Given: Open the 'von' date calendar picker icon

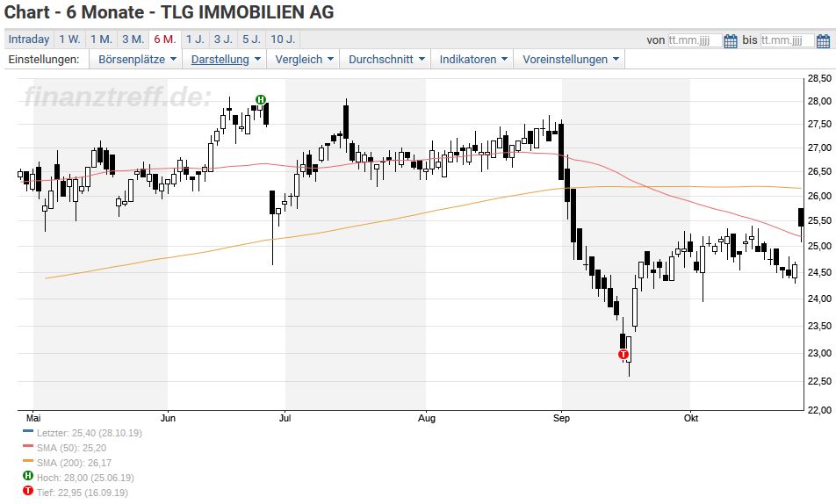Looking at the screenshot, I should 731,40.
